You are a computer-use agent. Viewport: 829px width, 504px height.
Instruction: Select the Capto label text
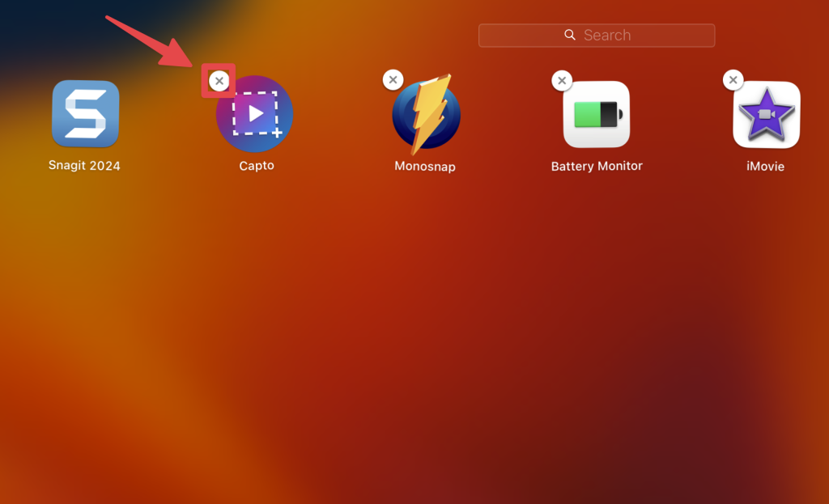[x=257, y=166]
